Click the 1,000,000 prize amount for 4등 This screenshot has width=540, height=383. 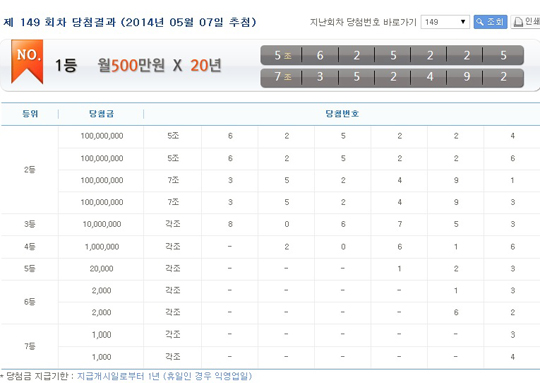click(x=101, y=247)
